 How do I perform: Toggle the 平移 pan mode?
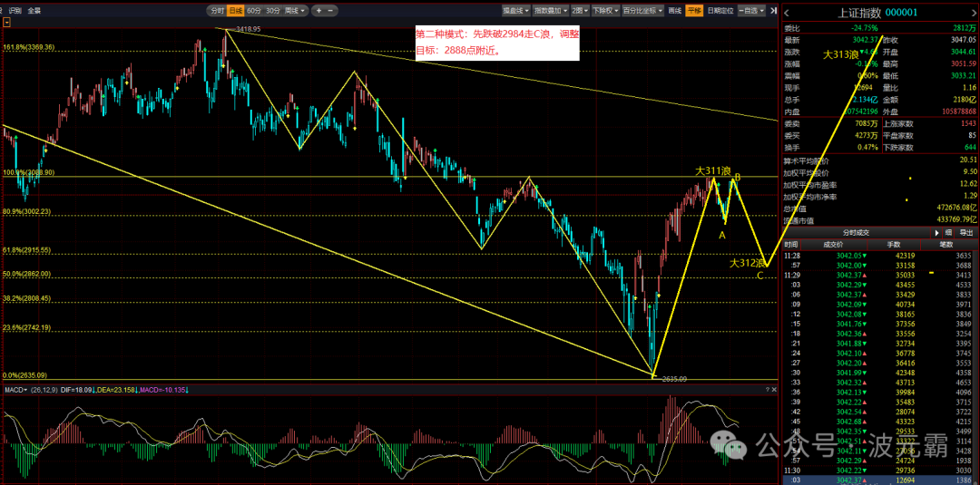click(694, 11)
